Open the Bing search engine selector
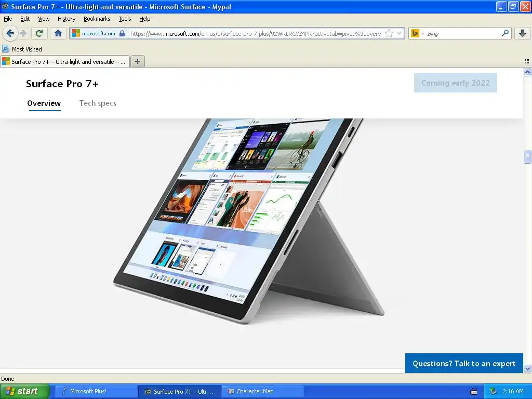The image size is (532, 399). [x=417, y=33]
